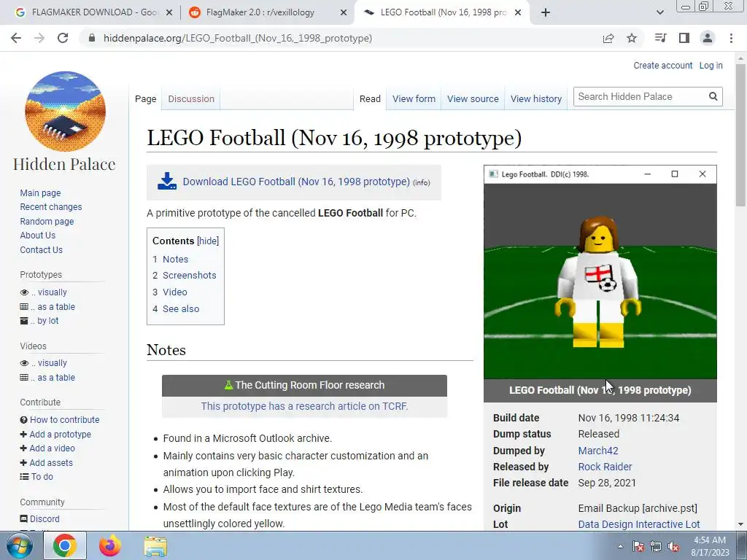
Task: Click the browser Forward arrow
Action: click(x=39, y=38)
